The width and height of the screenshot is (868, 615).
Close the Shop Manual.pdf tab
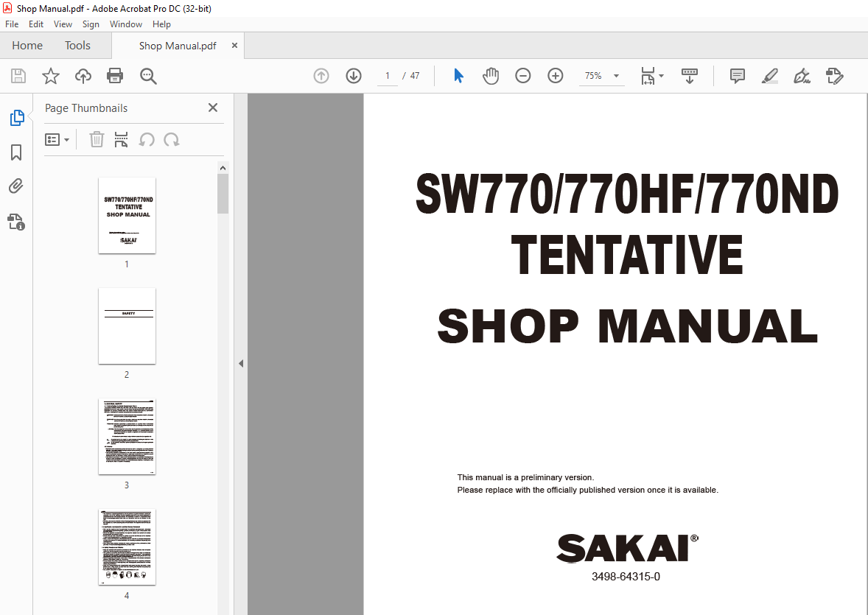pyautogui.click(x=235, y=46)
